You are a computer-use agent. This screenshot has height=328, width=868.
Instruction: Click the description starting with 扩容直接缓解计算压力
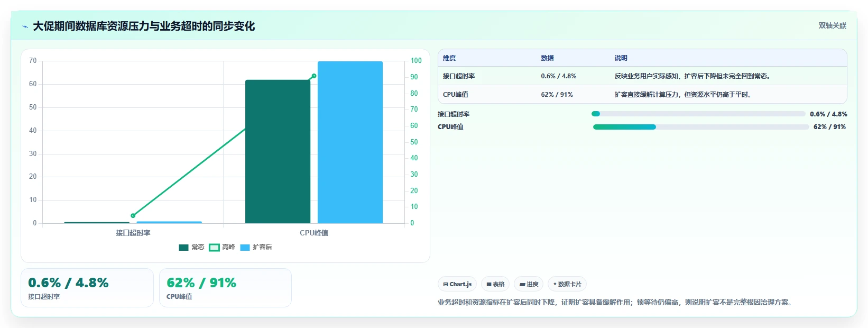(x=683, y=95)
